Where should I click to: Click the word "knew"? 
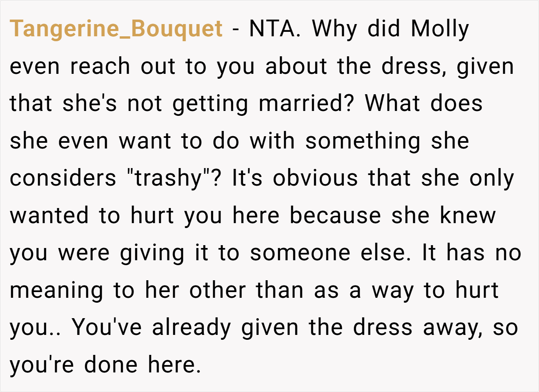pos(468,216)
